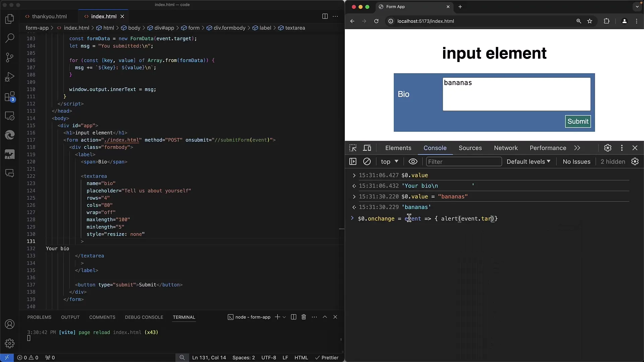Open the Explorer view in the activity bar
The width and height of the screenshot is (644, 362).
point(10,19)
